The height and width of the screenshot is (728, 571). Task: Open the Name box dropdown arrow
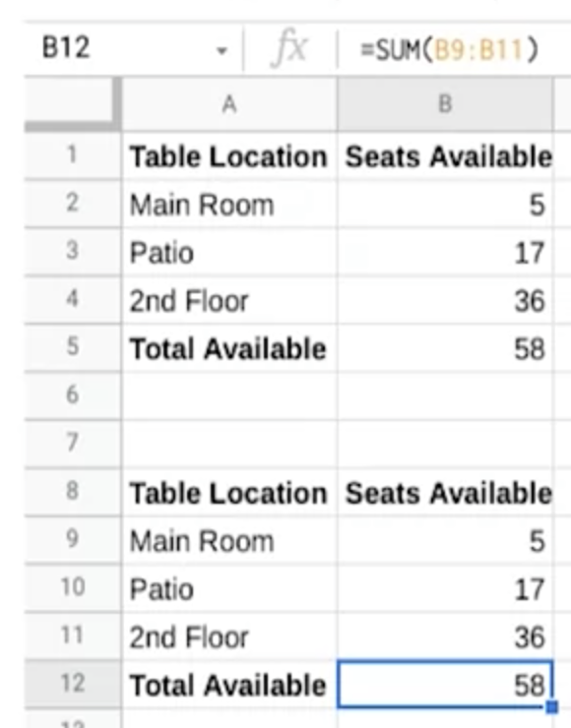(222, 50)
